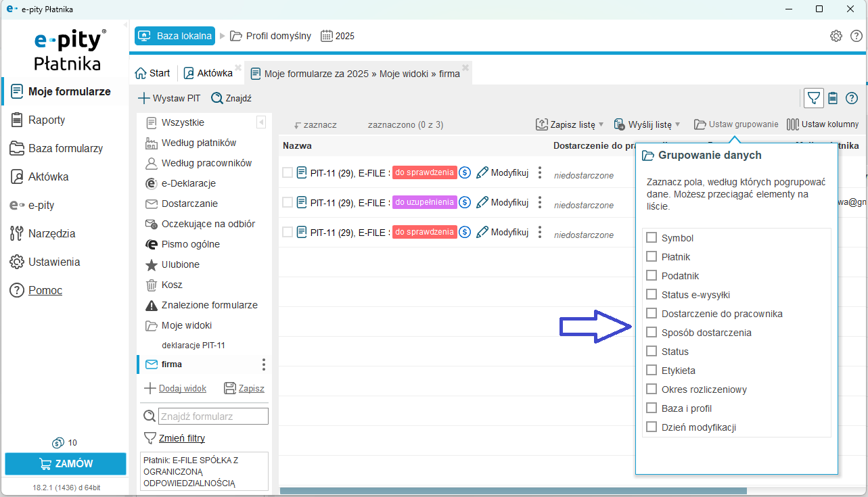The height and width of the screenshot is (497, 868).
Task: Switch to the Aktówka tab
Action: (x=208, y=73)
